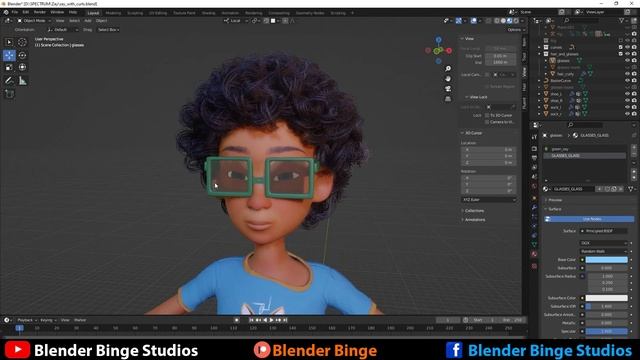This screenshot has width=640, height=360.
Task: Open the Material properties tab icon
Action: click(x=534, y=254)
